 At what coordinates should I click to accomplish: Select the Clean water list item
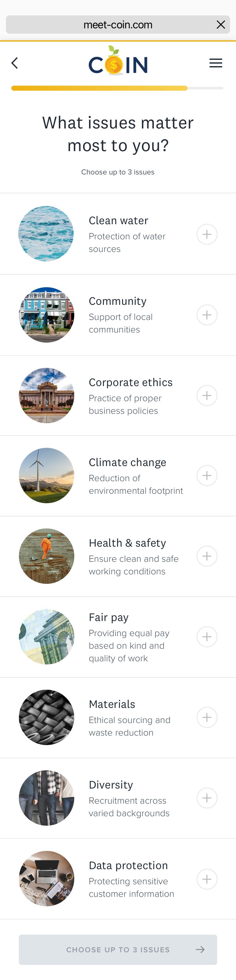(118, 234)
